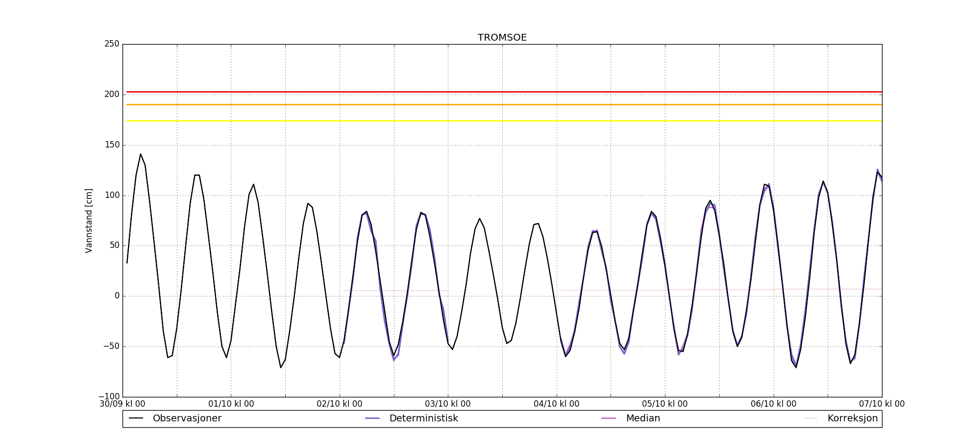Click the −100 y-axis tick label
Image resolution: width=980 pixels, height=441 pixels.
pos(109,396)
